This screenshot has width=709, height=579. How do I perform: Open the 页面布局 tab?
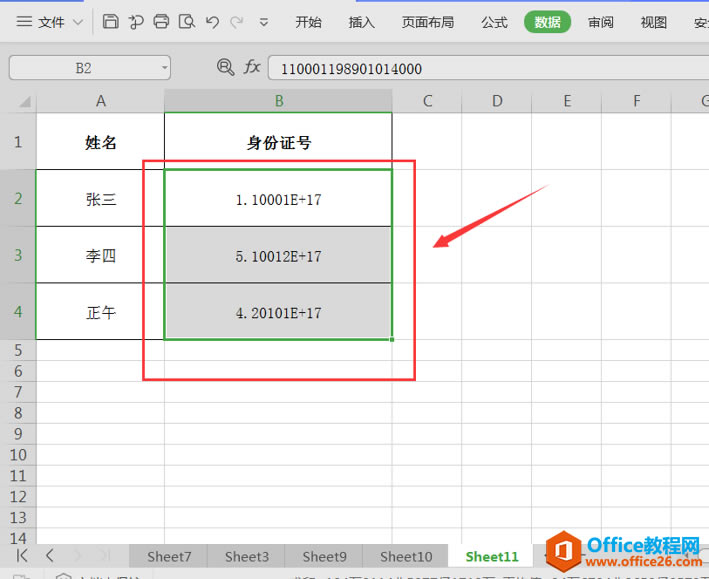(428, 22)
